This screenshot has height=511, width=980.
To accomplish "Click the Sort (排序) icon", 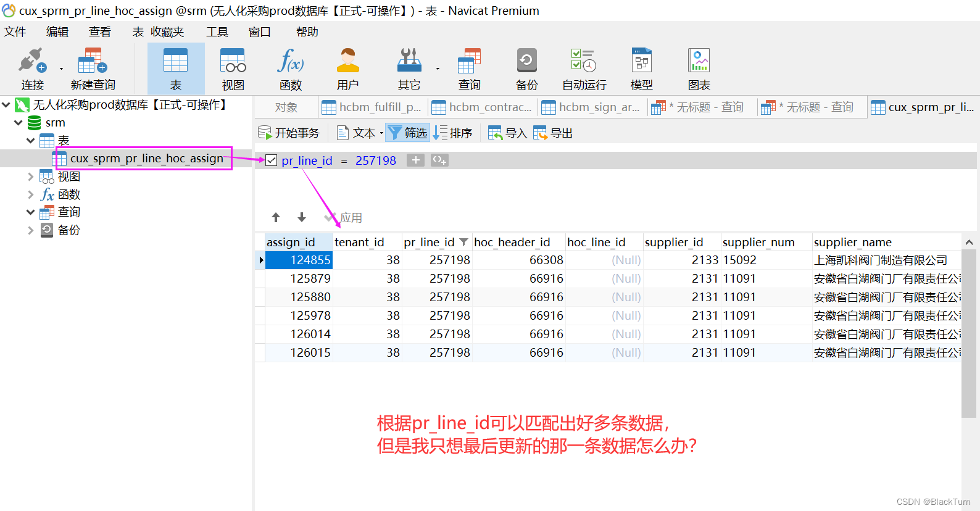I will (x=441, y=133).
